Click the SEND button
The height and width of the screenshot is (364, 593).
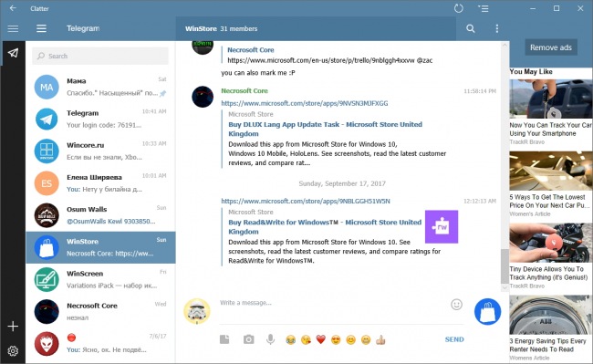(454, 339)
